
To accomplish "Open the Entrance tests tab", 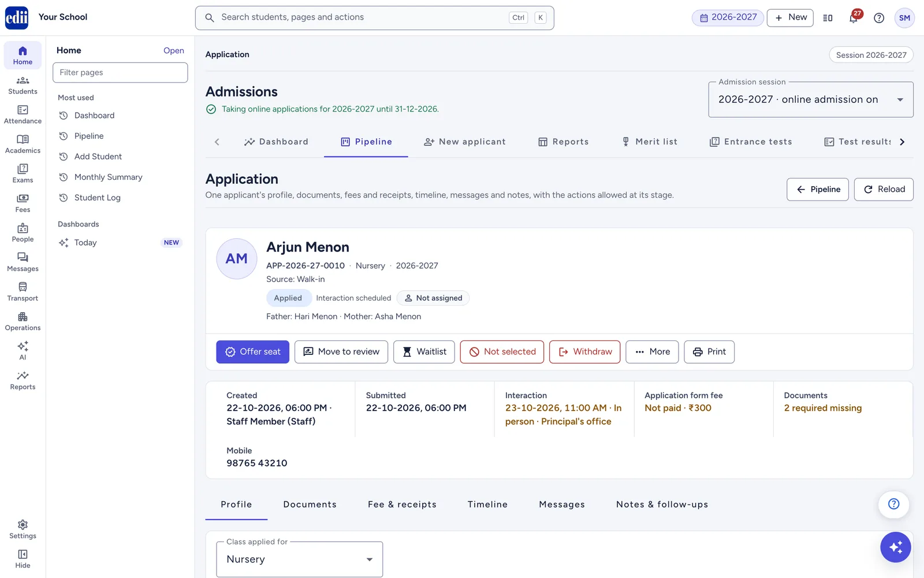I will tap(751, 142).
